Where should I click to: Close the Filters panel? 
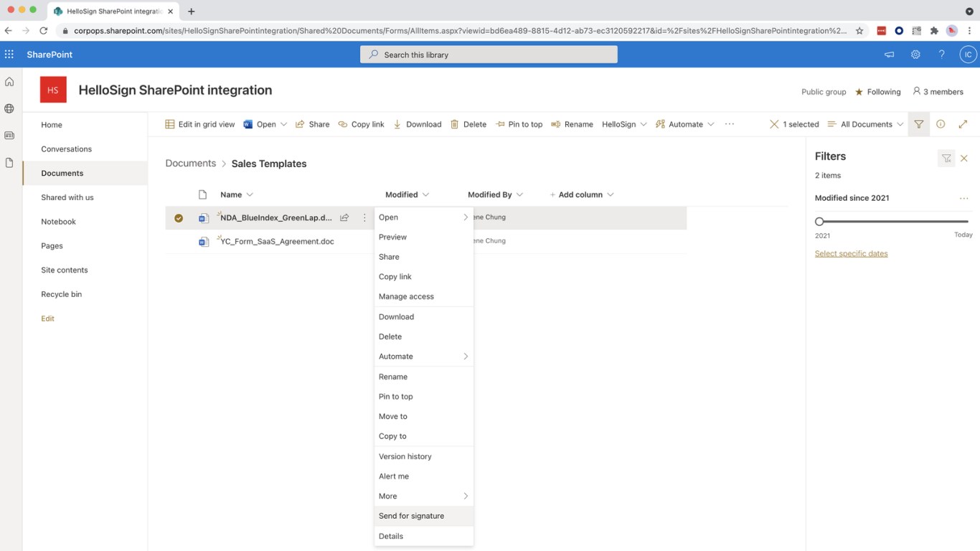pos(964,159)
